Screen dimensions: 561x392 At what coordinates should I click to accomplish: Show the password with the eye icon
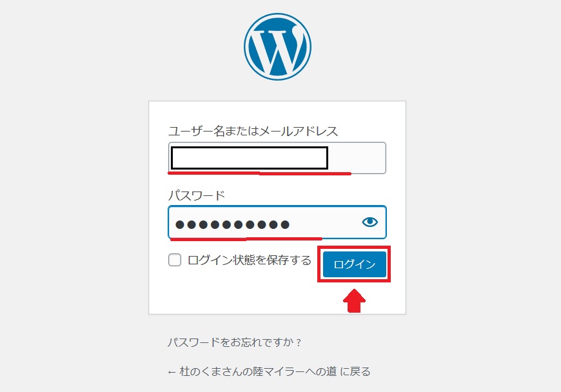point(369,222)
